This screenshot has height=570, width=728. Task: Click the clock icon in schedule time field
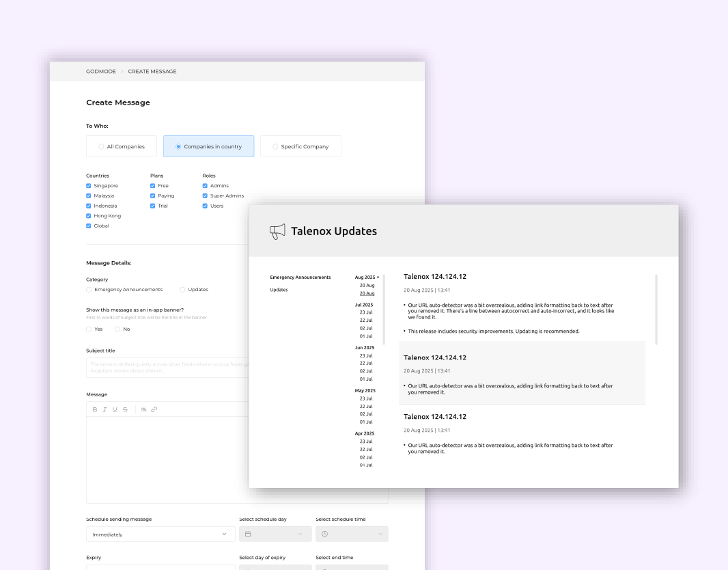click(324, 534)
